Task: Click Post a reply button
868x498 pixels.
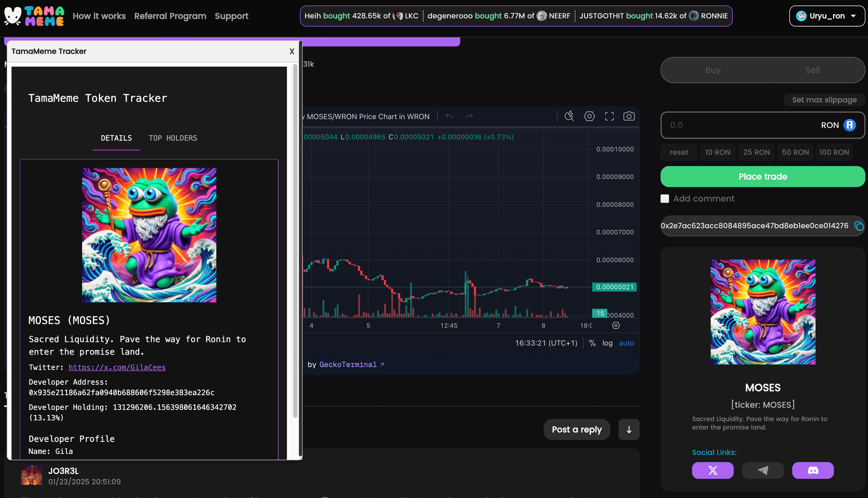Action: pyautogui.click(x=576, y=430)
